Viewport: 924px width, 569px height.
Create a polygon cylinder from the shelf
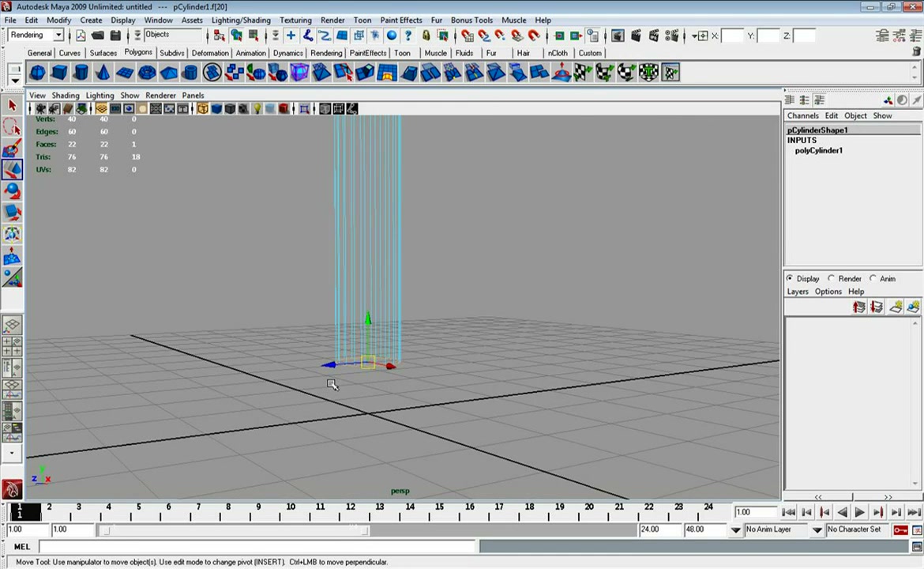point(81,73)
